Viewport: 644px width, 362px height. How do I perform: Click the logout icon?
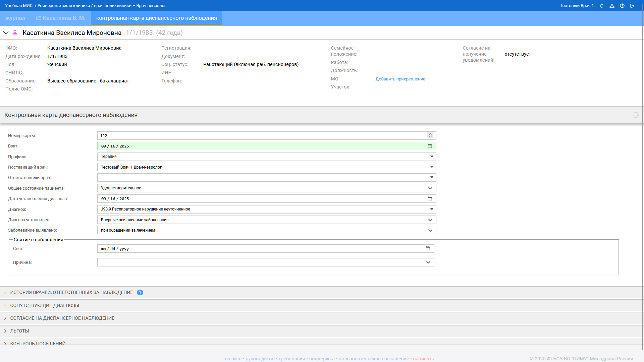coord(632,6)
